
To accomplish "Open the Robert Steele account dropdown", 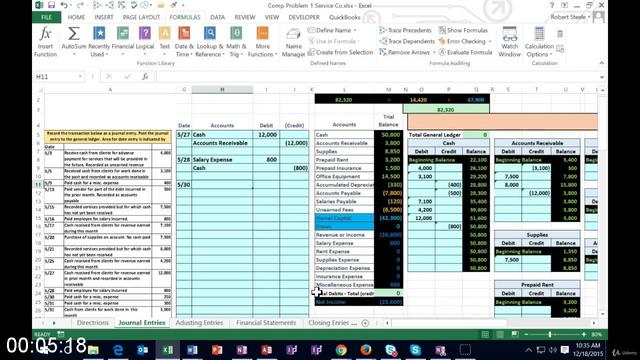I will (x=571, y=17).
